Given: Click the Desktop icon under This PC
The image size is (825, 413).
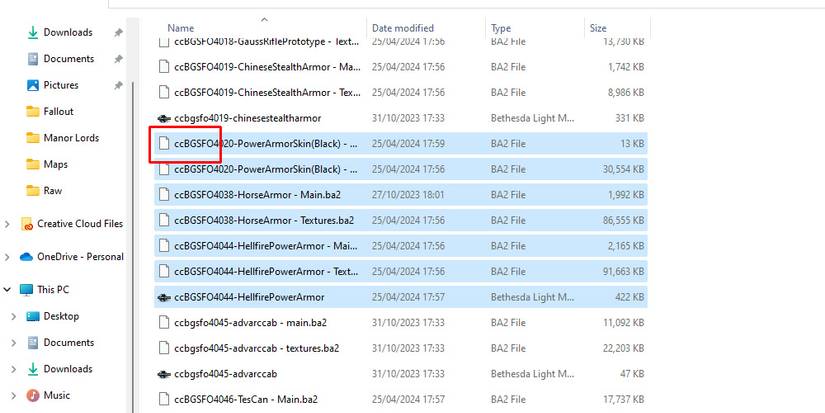Looking at the screenshot, I should [33, 316].
